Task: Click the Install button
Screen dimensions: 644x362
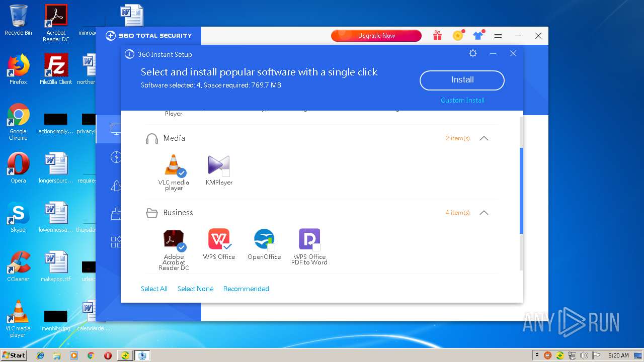Action: point(462,80)
